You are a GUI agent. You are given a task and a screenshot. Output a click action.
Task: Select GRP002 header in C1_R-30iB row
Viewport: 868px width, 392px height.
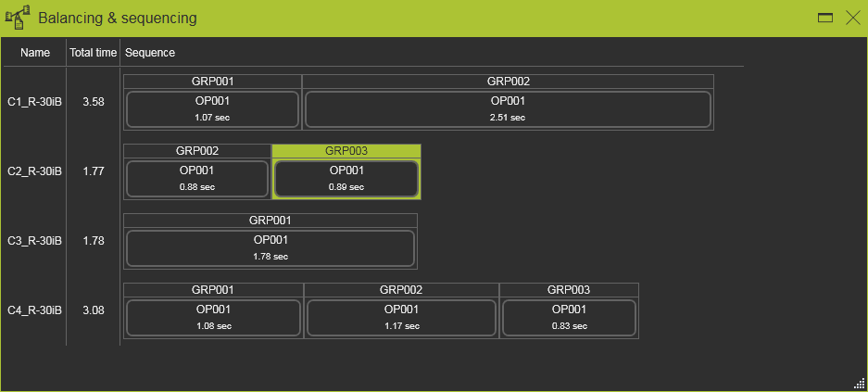[509, 82]
